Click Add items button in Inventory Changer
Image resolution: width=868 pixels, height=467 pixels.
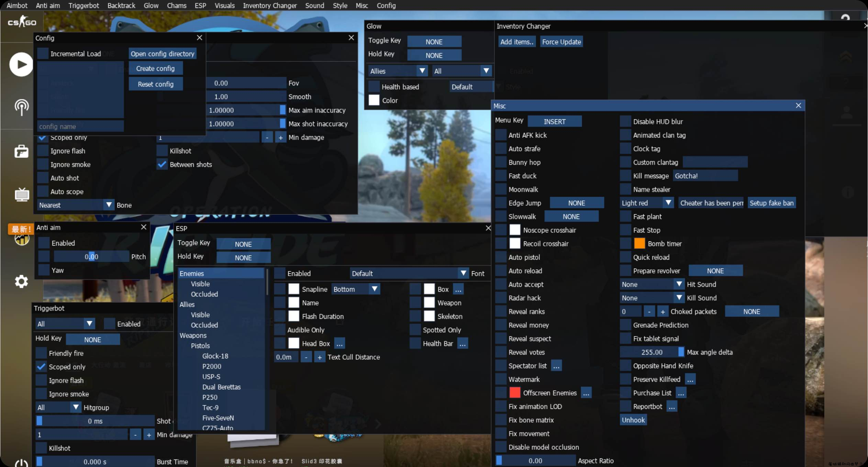coord(517,42)
